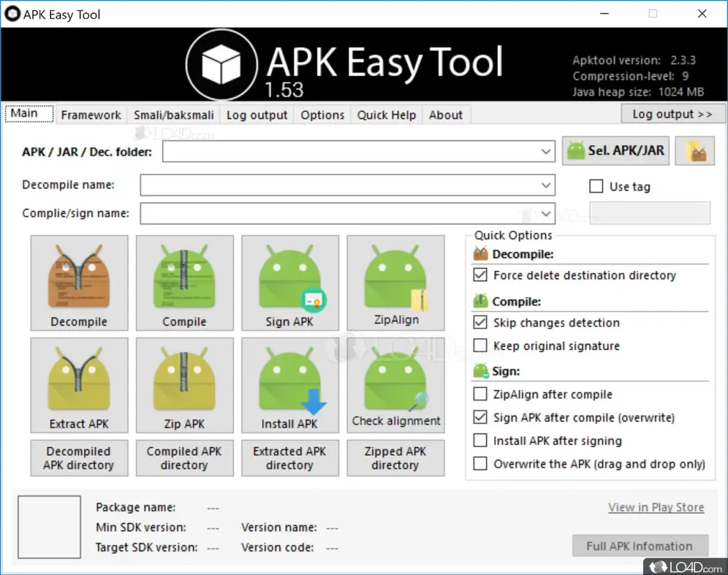Click the Decompile Android icon button

coord(79,283)
